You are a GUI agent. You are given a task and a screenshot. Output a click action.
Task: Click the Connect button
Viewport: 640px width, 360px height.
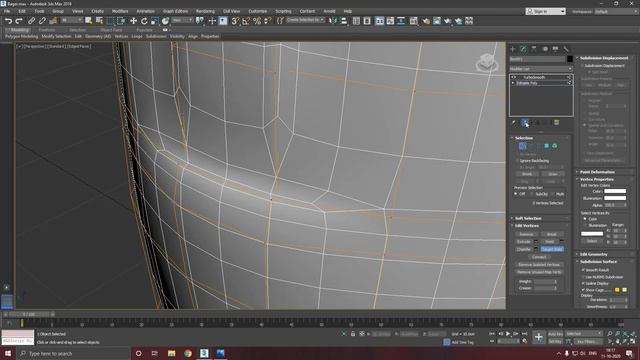point(539,257)
